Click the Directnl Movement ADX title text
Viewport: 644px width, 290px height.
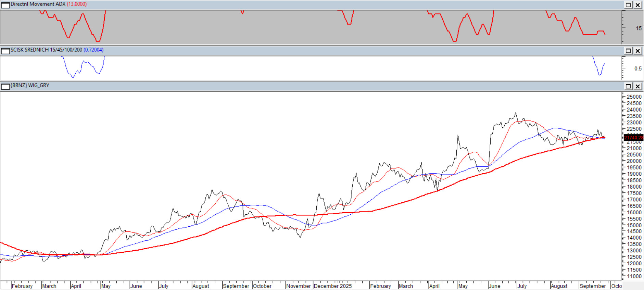click(x=38, y=4)
